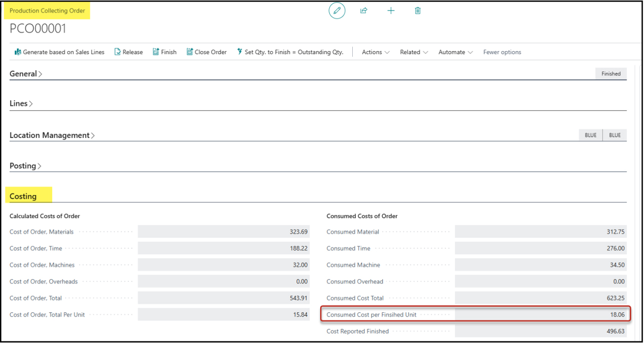This screenshot has width=644, height=343.
Task: Click Consumed Cost per Finished Unit field
Action: (x=540, y=314)
